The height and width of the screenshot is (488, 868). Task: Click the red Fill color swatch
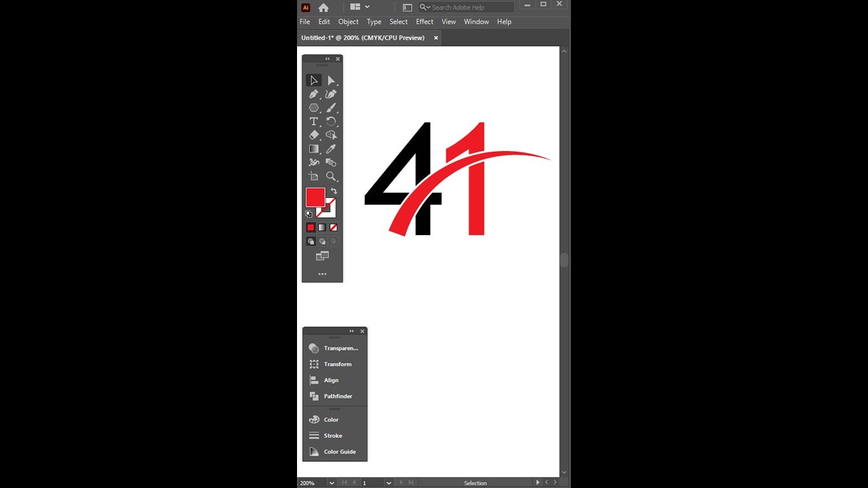point(315,197)
